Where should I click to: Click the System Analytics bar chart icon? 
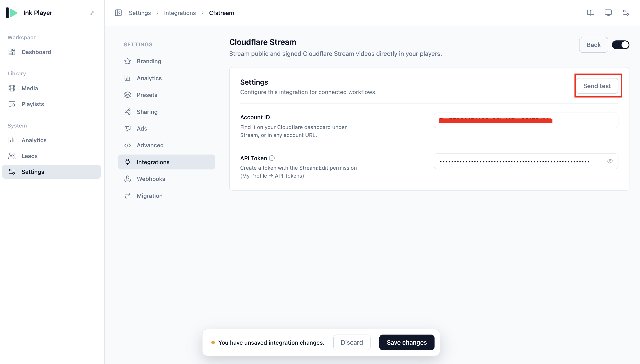(12, 140)
